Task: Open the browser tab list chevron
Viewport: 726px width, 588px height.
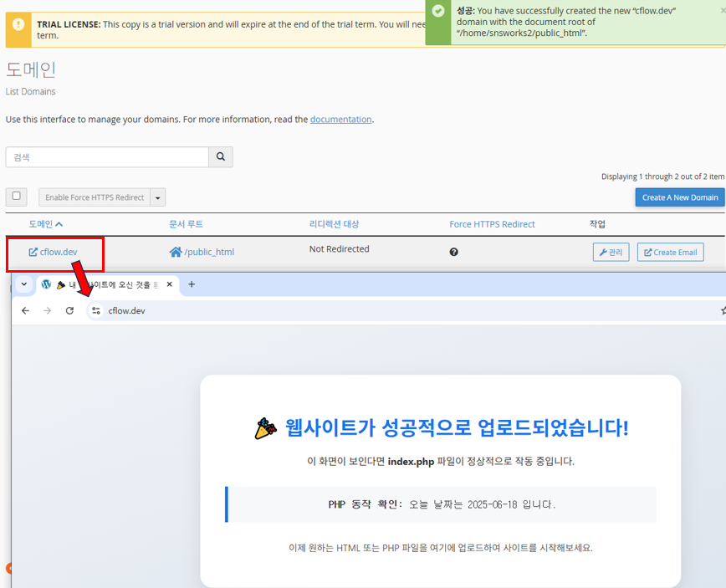Action: (x=24, y=284)
